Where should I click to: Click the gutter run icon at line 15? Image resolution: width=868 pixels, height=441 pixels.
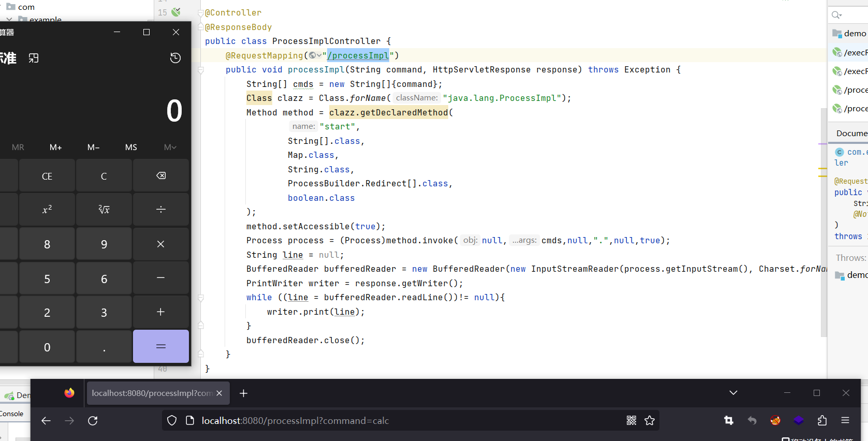tap(176, 12)
